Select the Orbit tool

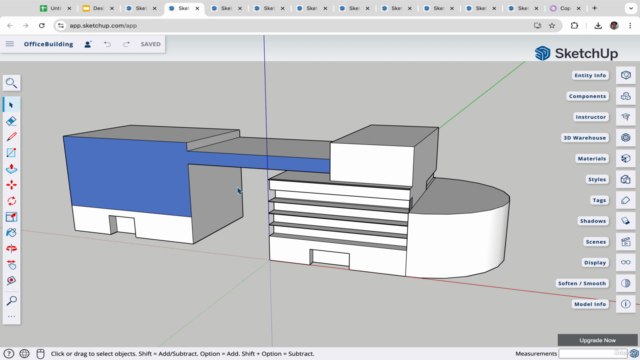click(x=11, y=249)
